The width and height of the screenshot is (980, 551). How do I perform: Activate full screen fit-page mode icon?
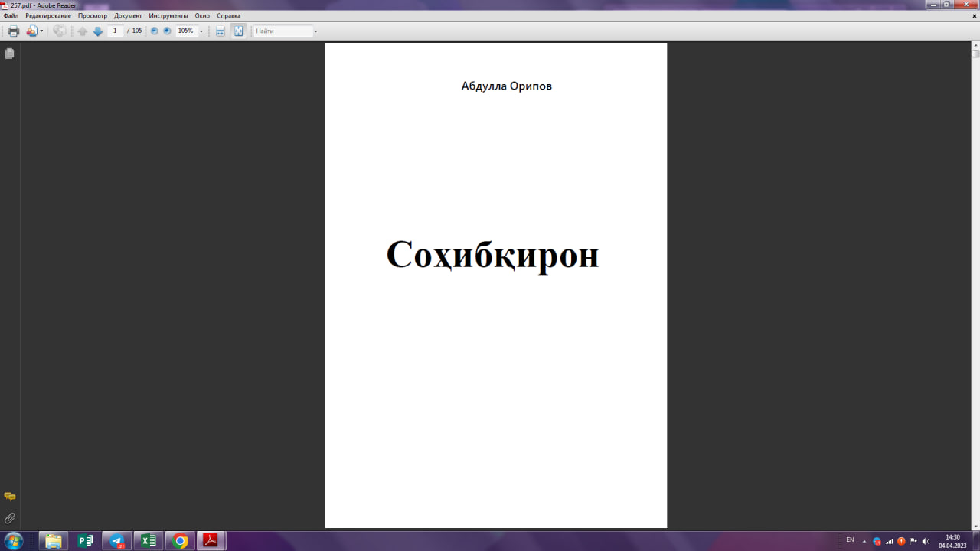tap(238, 31)
